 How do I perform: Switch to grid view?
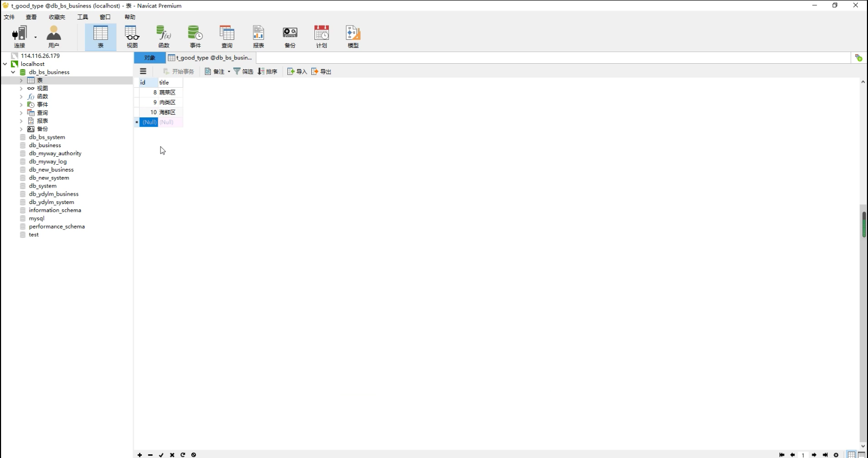point(852,455)
